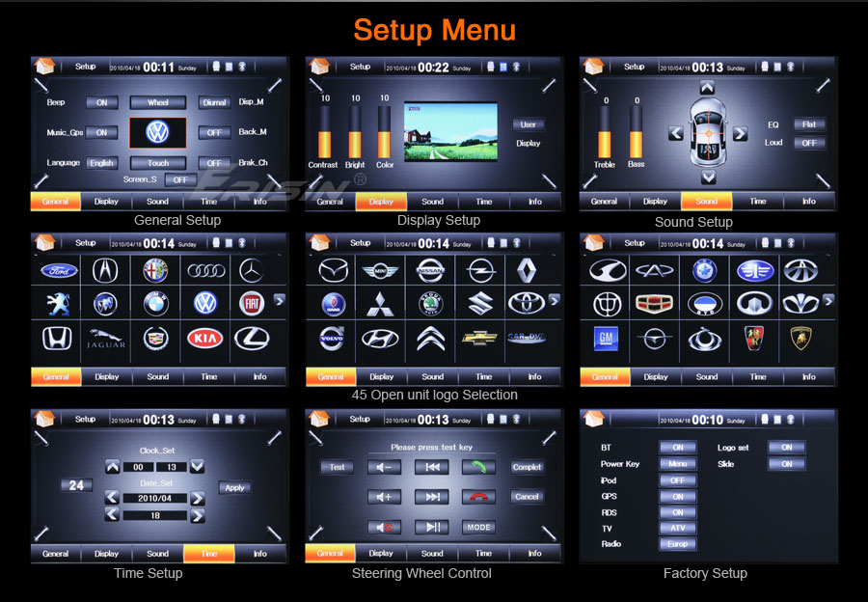Toggle the Music_Gps ON switch
This screenshot has height=602, width=868.
coord(102,133)
